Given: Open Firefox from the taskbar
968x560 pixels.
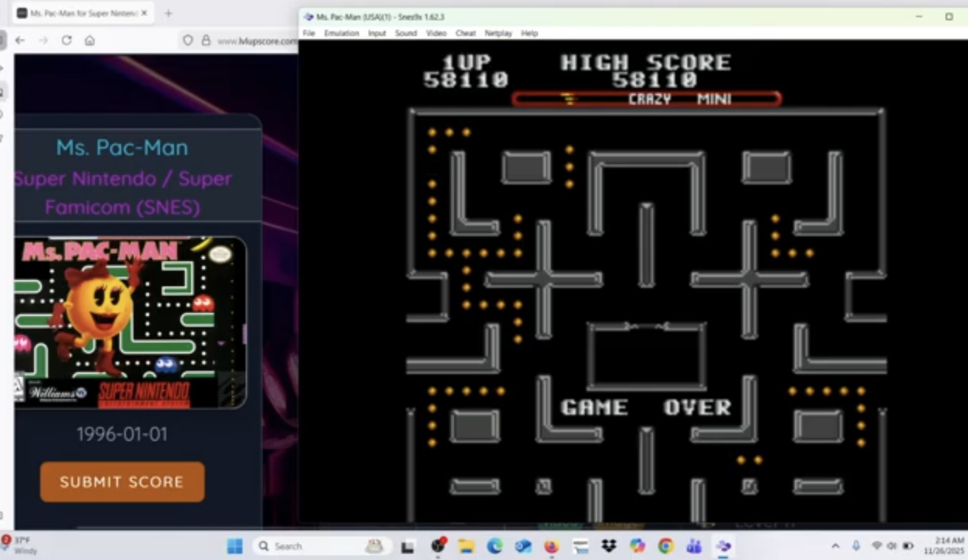Looking at the screenshot, I should click(551, 546).
